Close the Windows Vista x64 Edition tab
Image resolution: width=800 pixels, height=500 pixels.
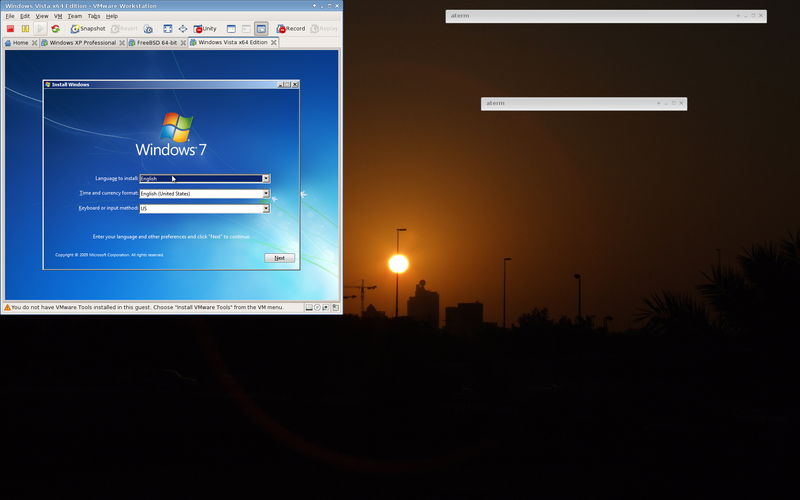tap(274, 42)
